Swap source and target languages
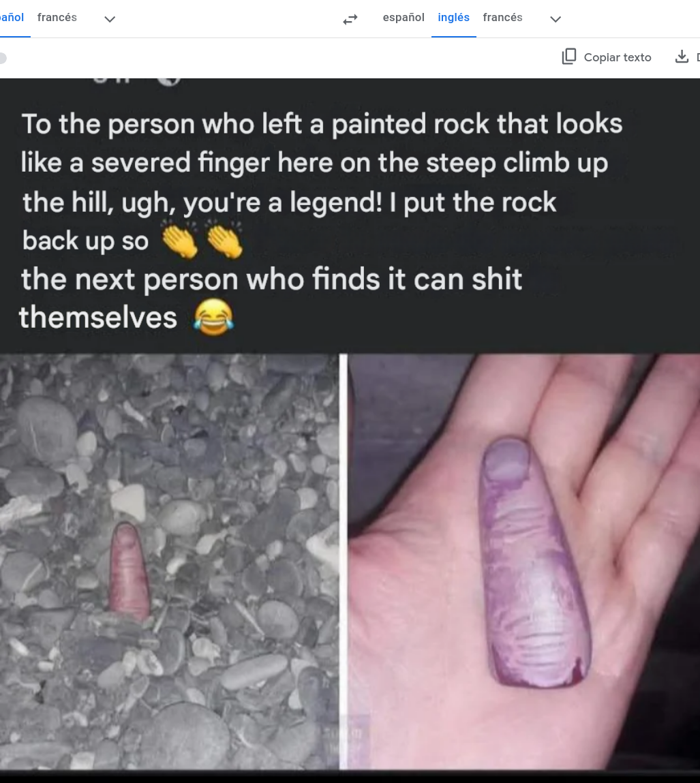The height and width of the screenshot is (783, 700). point(350,19)
